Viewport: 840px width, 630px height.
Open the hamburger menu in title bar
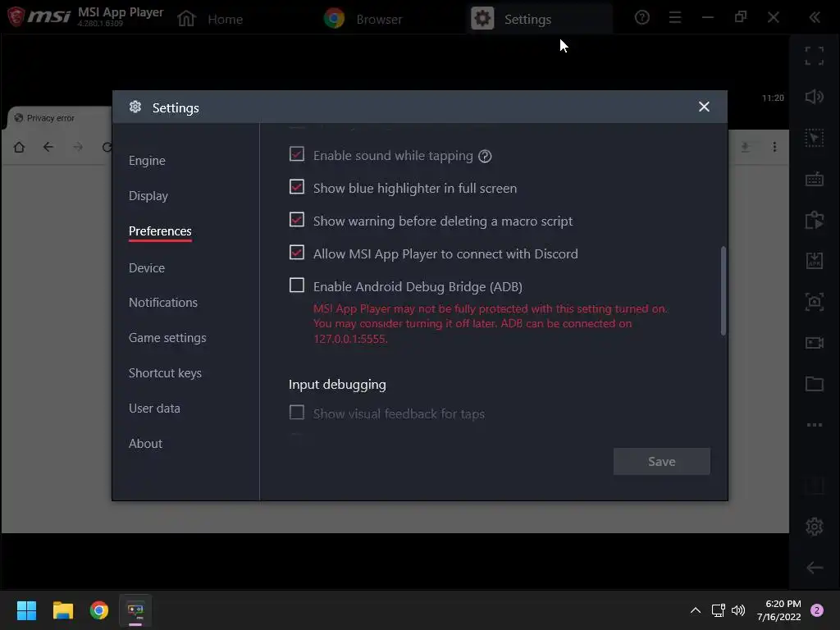[x=675, y=18]
